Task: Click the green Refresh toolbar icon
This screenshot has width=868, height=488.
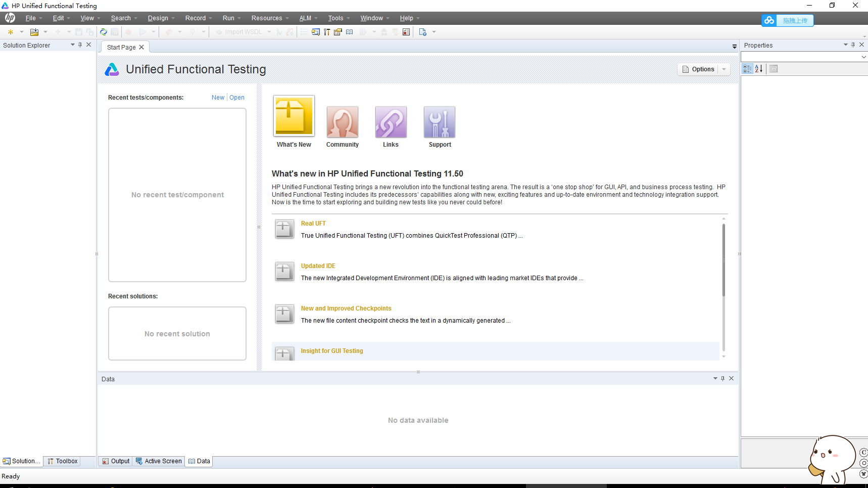Action: click(104, 32)
